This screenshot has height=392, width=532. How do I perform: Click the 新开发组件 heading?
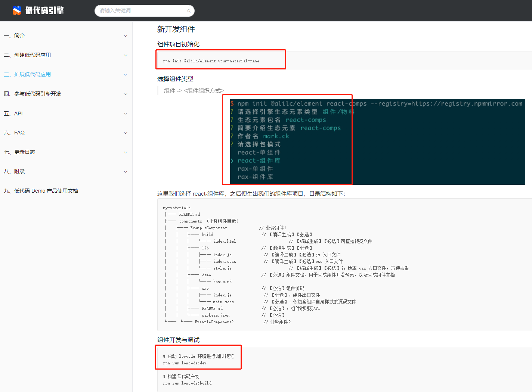[x=176, y=29]
